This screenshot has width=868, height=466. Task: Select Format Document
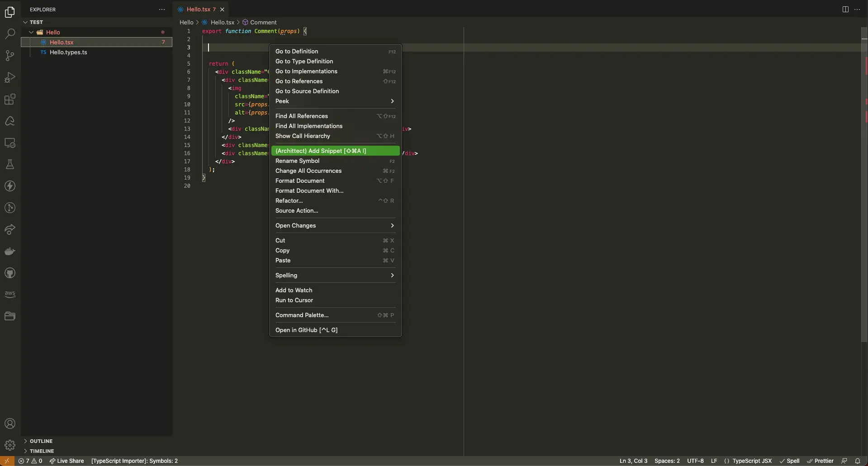pos(335,181)
